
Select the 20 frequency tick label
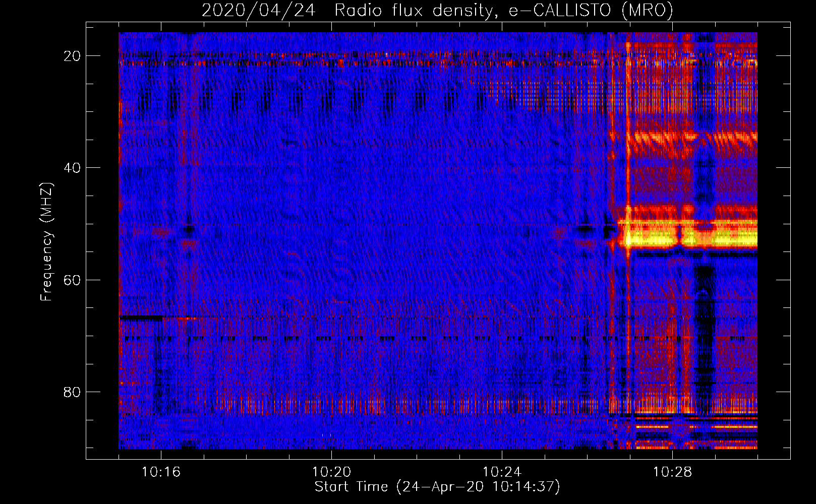[x=73, y=56]
